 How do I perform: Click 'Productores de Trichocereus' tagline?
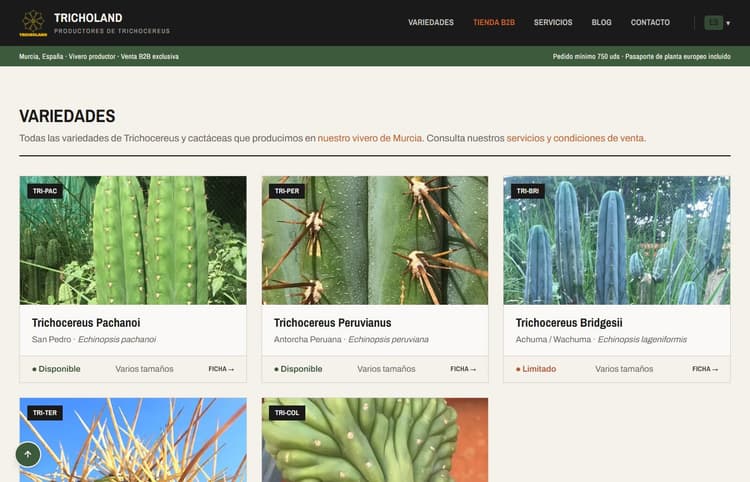click(x=112, y=31)
